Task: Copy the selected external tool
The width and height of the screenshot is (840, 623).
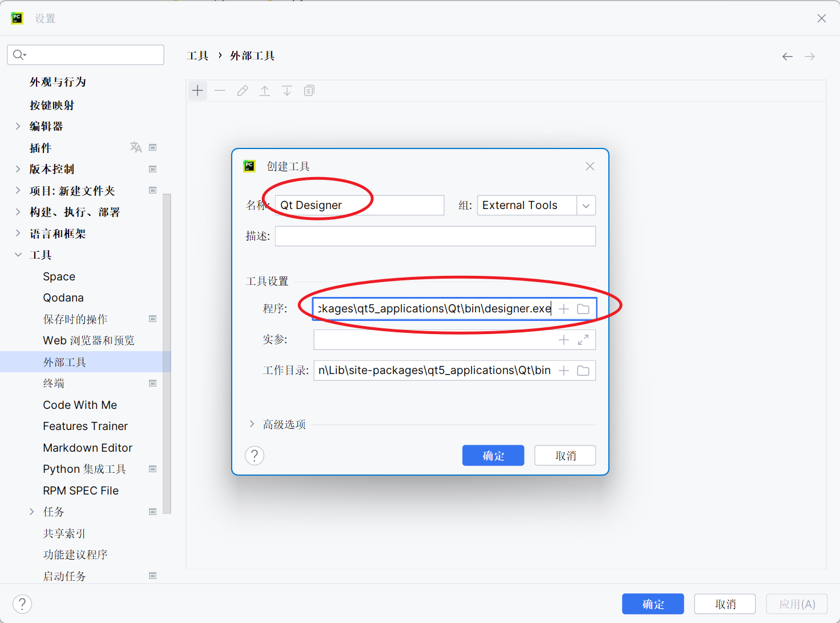Action: tap(309, 90)
